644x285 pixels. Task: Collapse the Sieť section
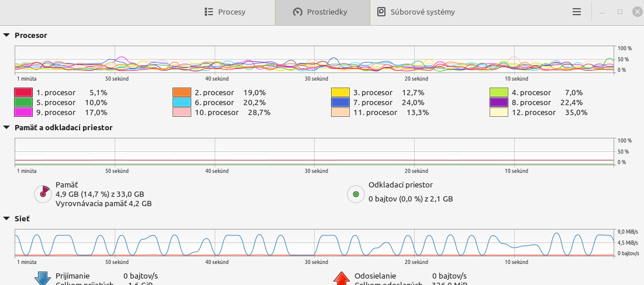(x=6, y=219)
